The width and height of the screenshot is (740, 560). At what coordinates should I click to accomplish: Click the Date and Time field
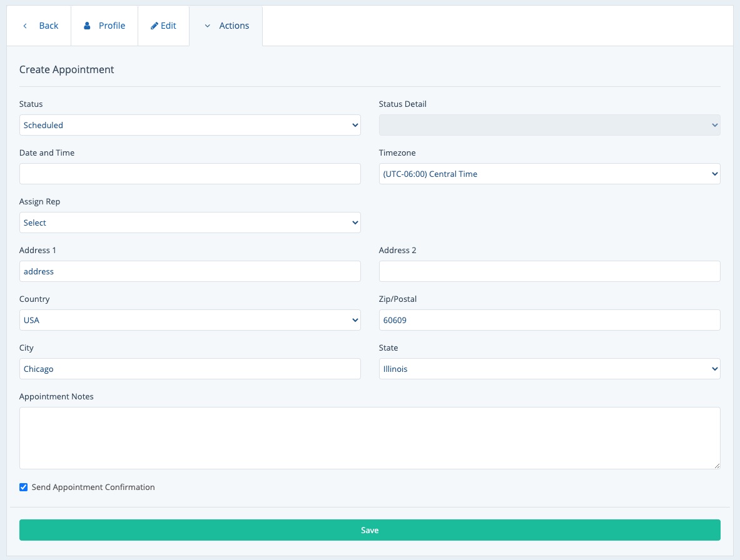[x=190, y=174]
